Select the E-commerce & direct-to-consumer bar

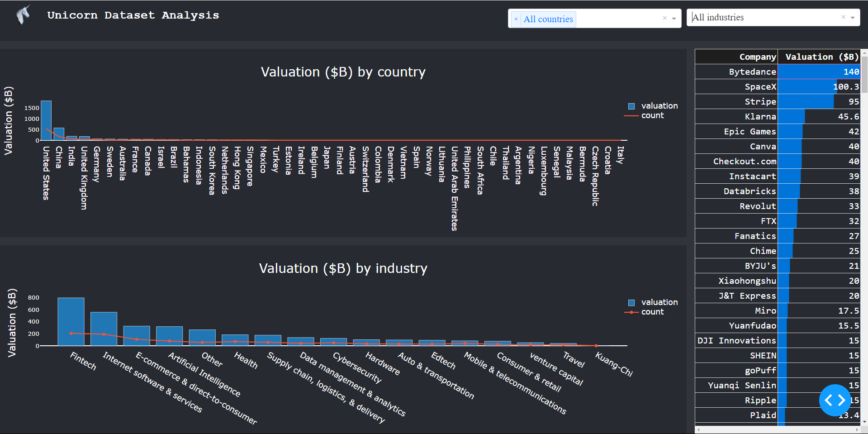137,336
